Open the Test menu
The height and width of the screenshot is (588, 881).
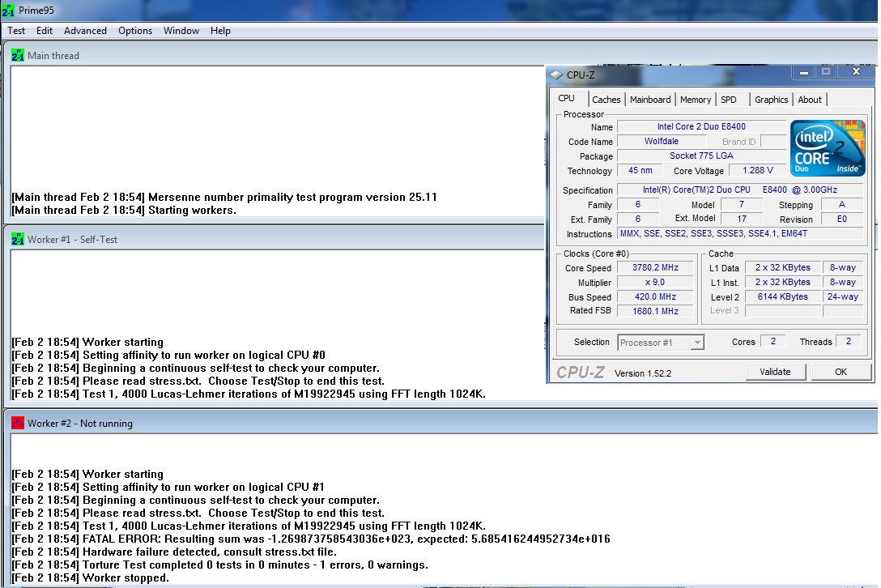(x=15, y=30)
